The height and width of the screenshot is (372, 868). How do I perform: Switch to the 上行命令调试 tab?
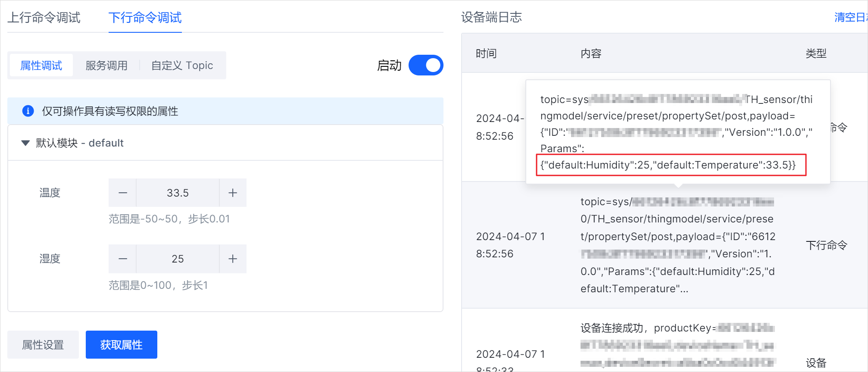pyautogui.click(x=44, y=18)
